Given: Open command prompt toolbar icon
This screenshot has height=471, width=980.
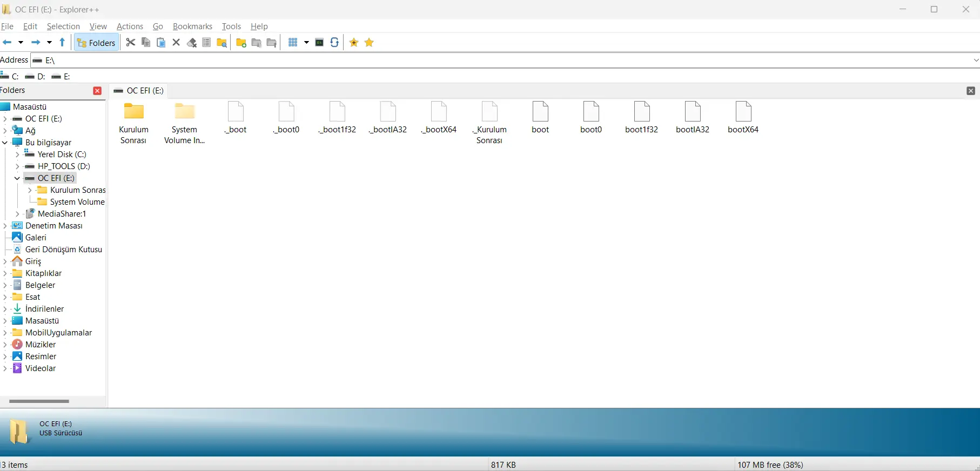Looking at the screenshot, I should tap(319, 43).
